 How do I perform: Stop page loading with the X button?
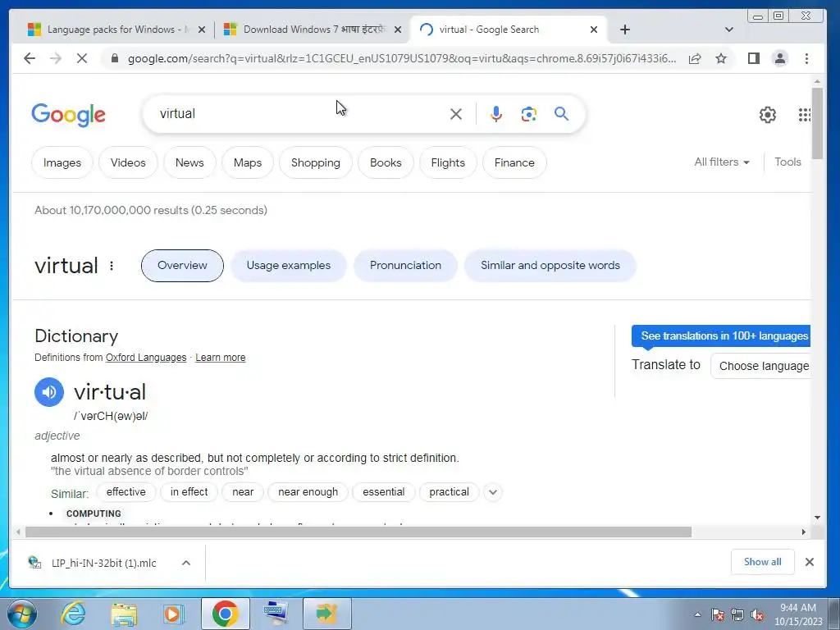[x=82, y=58]
